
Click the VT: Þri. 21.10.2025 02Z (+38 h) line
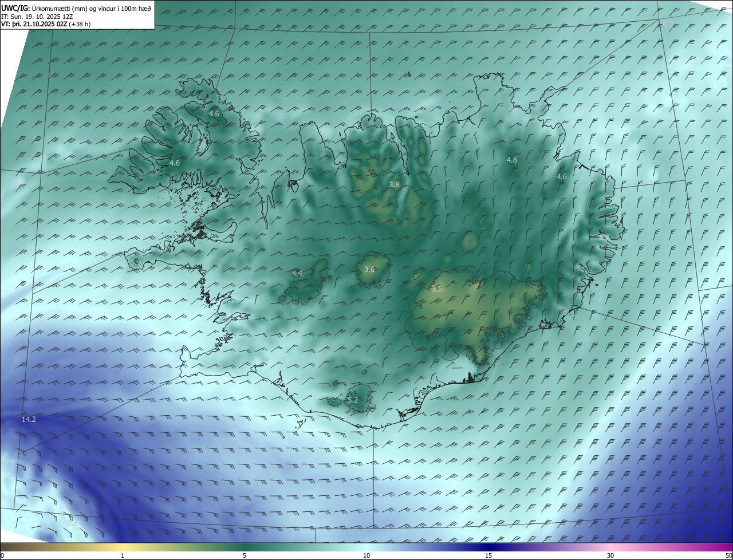coord(46,24)
